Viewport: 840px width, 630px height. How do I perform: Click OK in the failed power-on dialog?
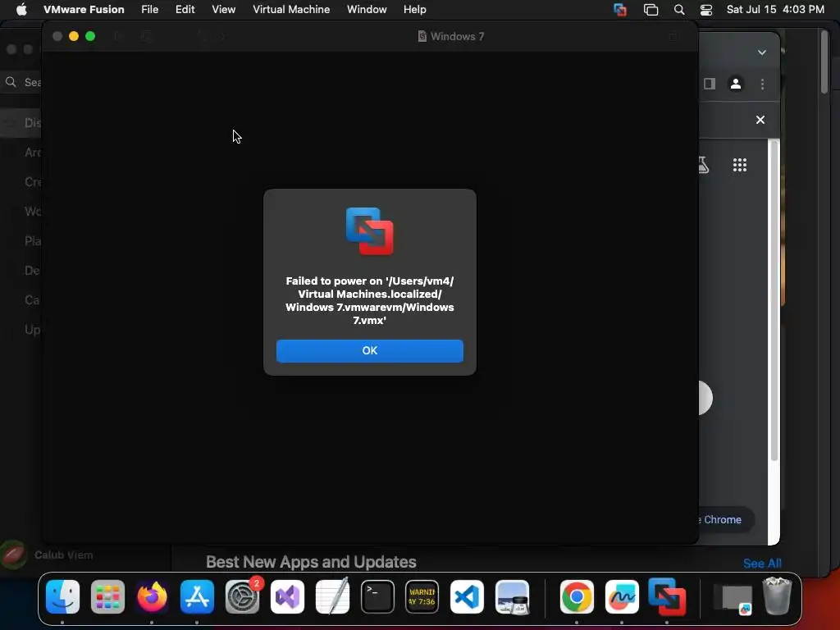(x=370, y=351)
